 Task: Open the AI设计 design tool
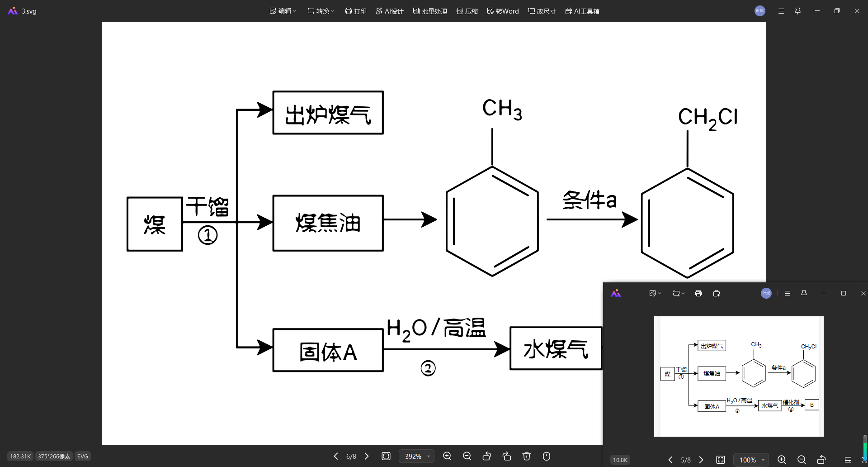pos(389,11)
